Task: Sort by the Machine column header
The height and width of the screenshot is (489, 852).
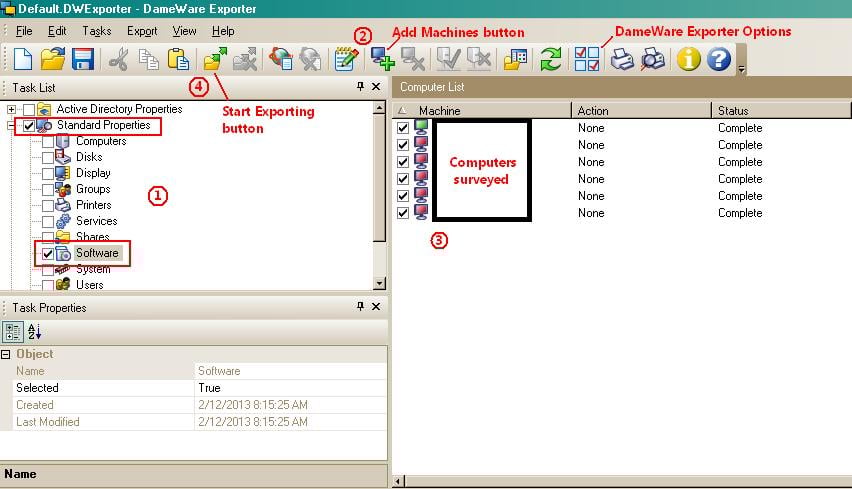Action: click(482, 110)
